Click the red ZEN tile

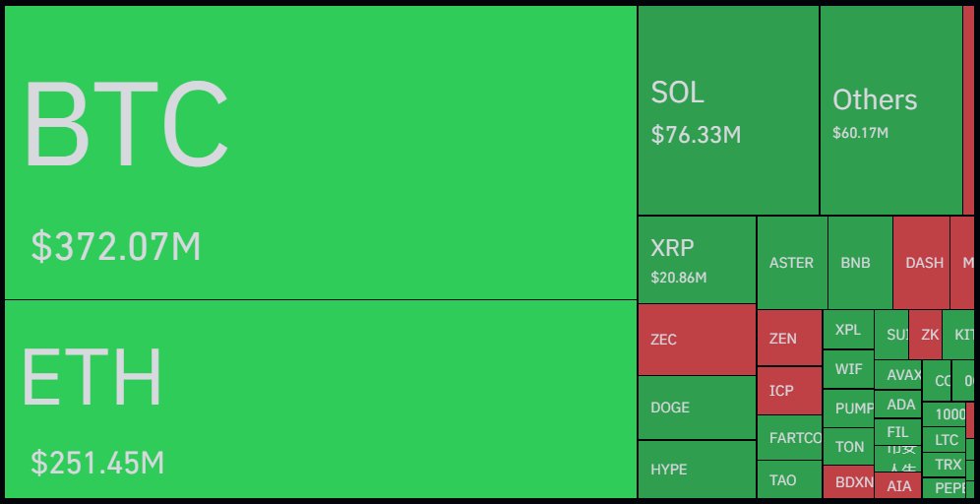(x=789, y=338)
